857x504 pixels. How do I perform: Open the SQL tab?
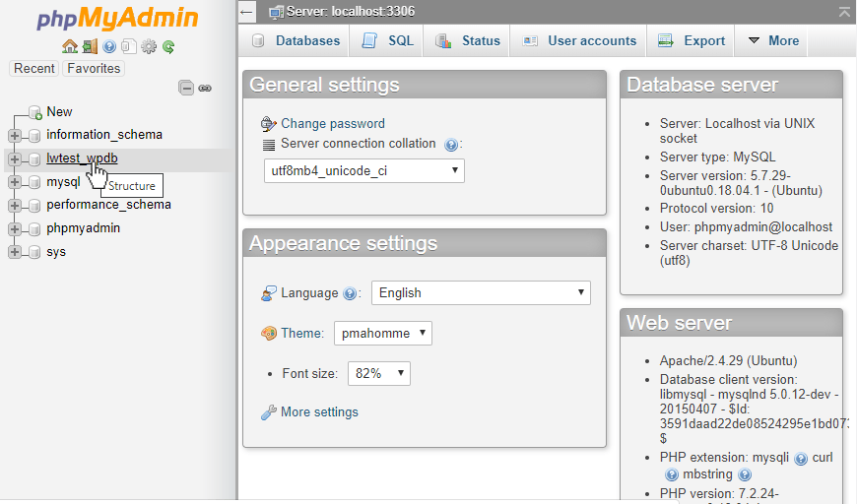tap(387, 41)
